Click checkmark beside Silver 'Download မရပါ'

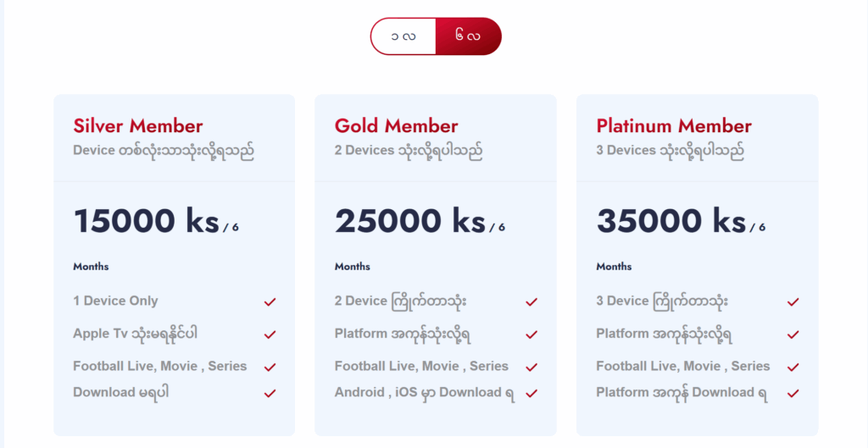pyautogui.click(x=270, y=393)
